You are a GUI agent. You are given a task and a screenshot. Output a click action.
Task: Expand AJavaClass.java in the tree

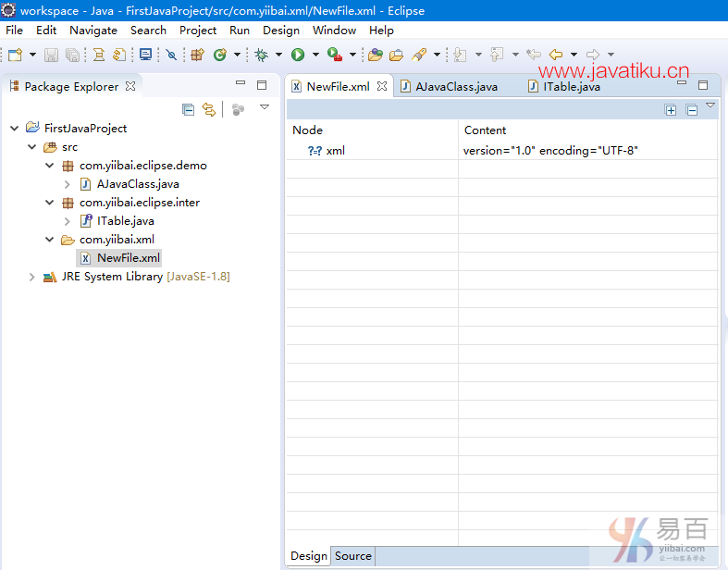click(68, 184)
